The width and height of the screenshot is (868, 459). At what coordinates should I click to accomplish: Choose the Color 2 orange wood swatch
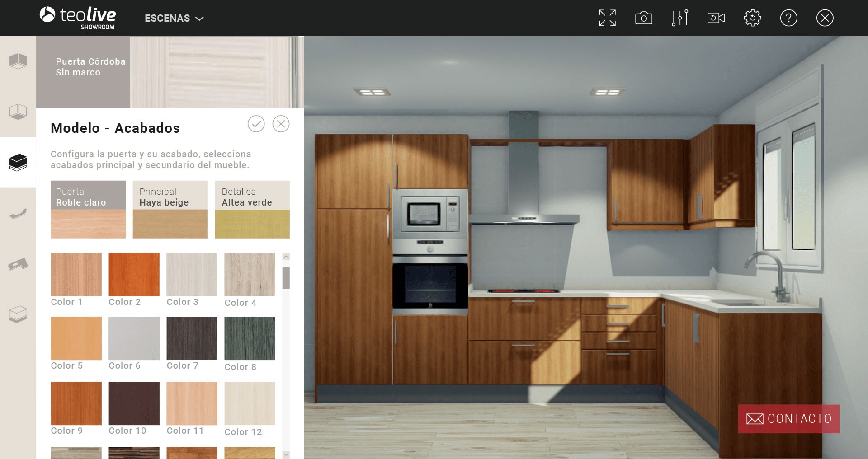tap(134, 274)
